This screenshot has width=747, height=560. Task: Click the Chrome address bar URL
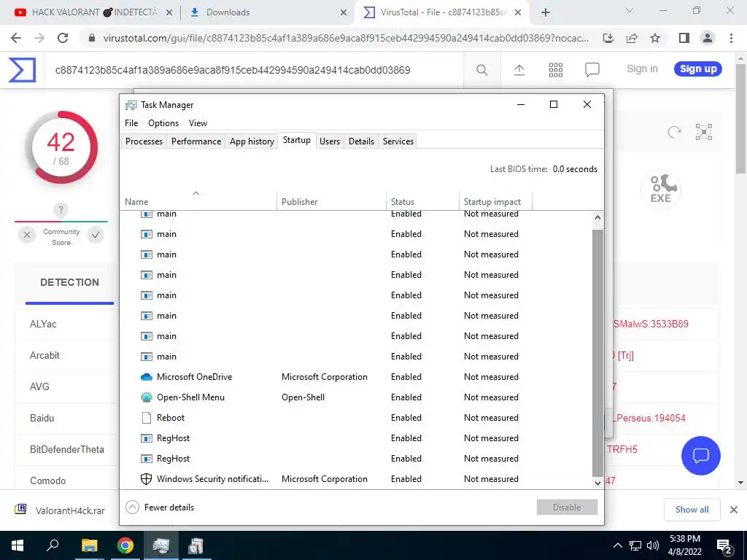click(345, 38)
